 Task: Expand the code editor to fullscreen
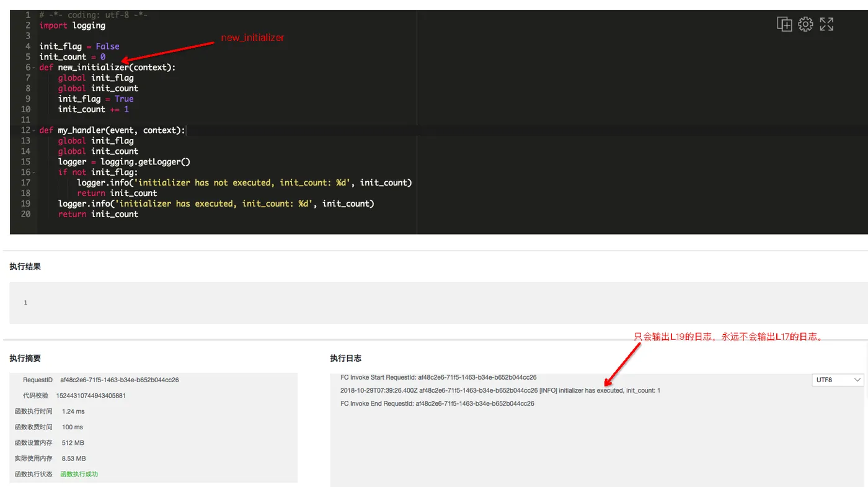pyautogui.click(x=826, y=24)
